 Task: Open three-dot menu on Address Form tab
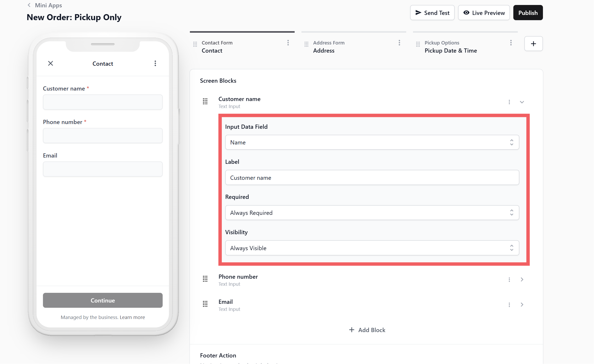[399, 43]
